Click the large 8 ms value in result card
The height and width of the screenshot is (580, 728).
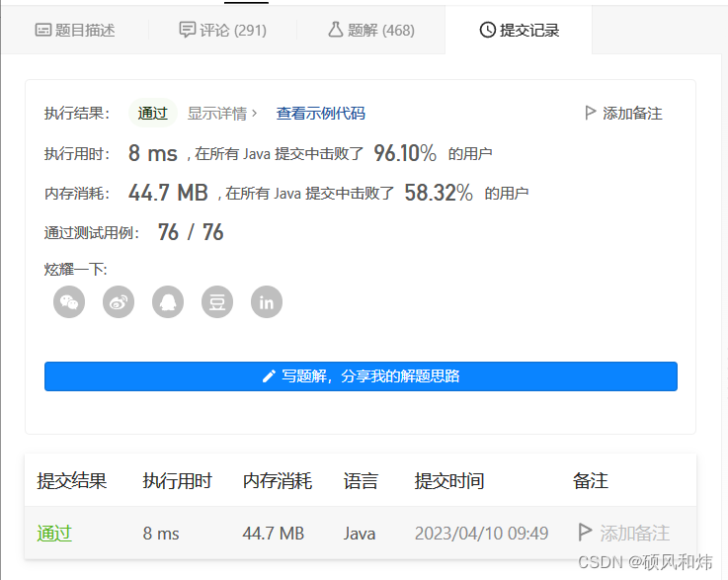pyautogui.click(x=153, y=153)
